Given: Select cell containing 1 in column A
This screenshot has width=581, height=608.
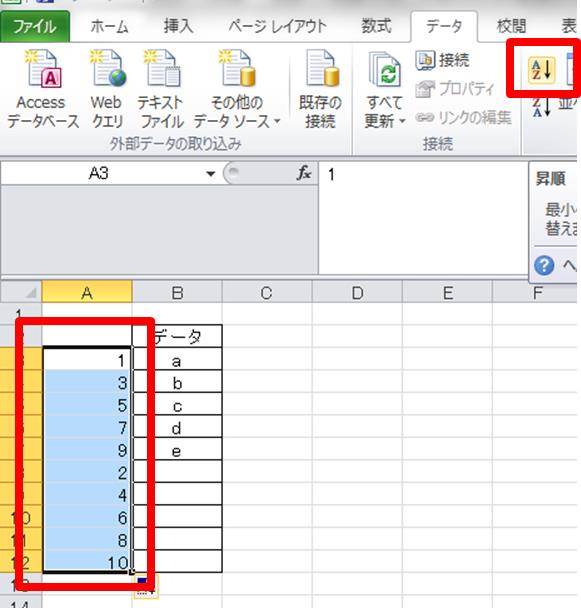Looking at the screenshot, I should tap(87, 359).
